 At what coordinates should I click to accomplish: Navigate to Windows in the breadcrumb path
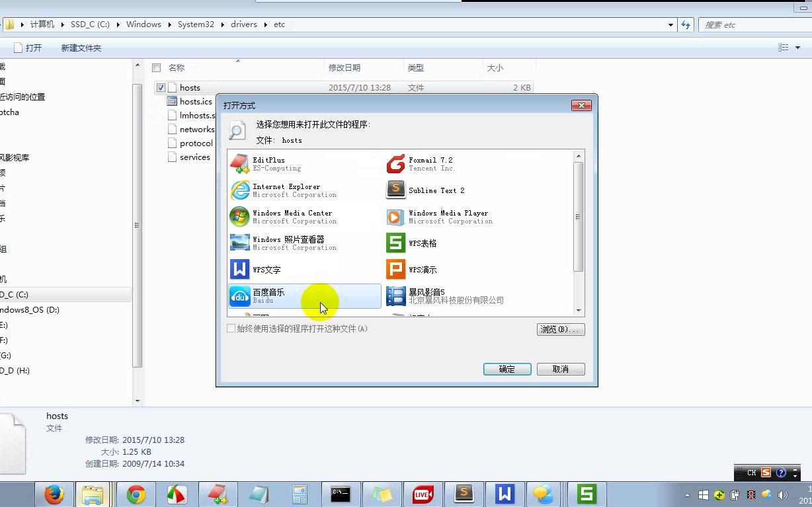(x=143, y=24)
